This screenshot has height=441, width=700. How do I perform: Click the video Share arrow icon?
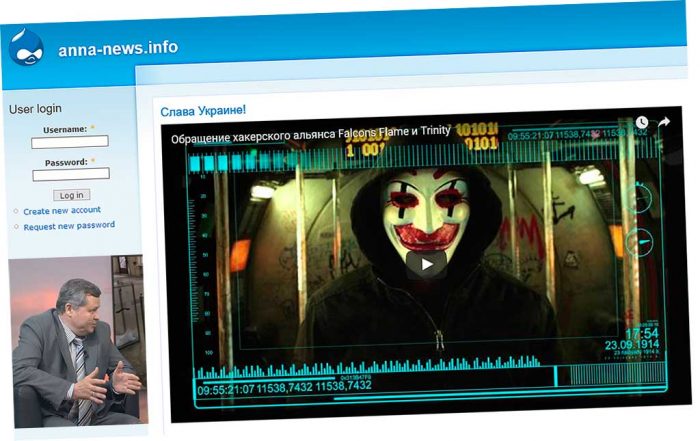664,122
